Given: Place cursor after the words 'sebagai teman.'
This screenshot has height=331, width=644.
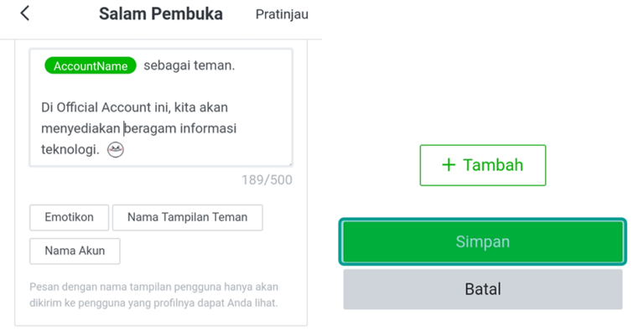Looking at the screenshot, I should pos(236,65).
